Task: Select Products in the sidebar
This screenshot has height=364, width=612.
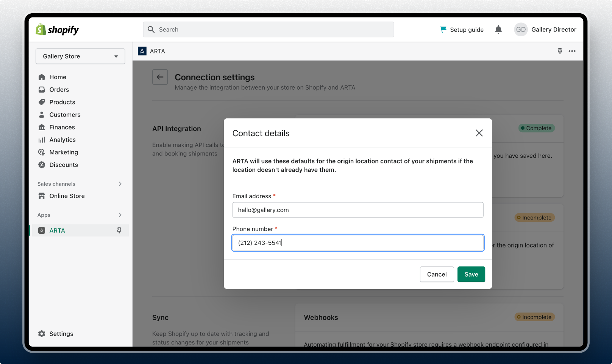Action: pyautogui.click(x=62, y=102)
